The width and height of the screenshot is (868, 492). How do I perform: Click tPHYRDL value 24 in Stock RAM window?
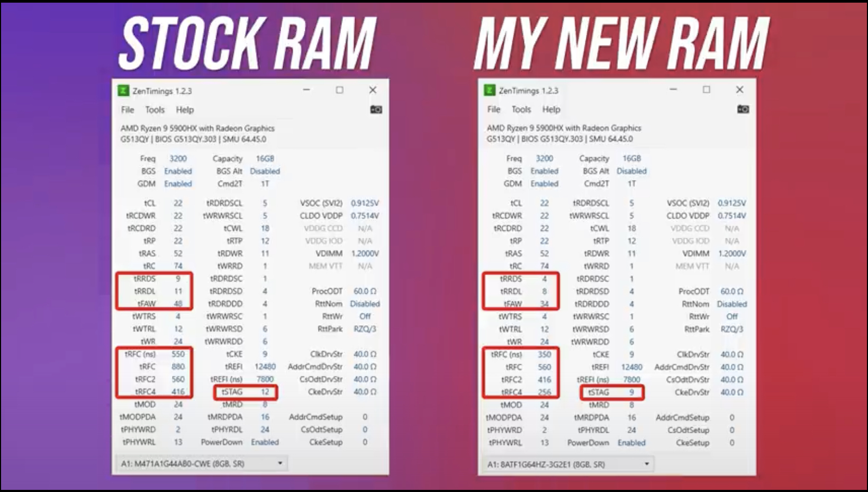tap(265, 430)
